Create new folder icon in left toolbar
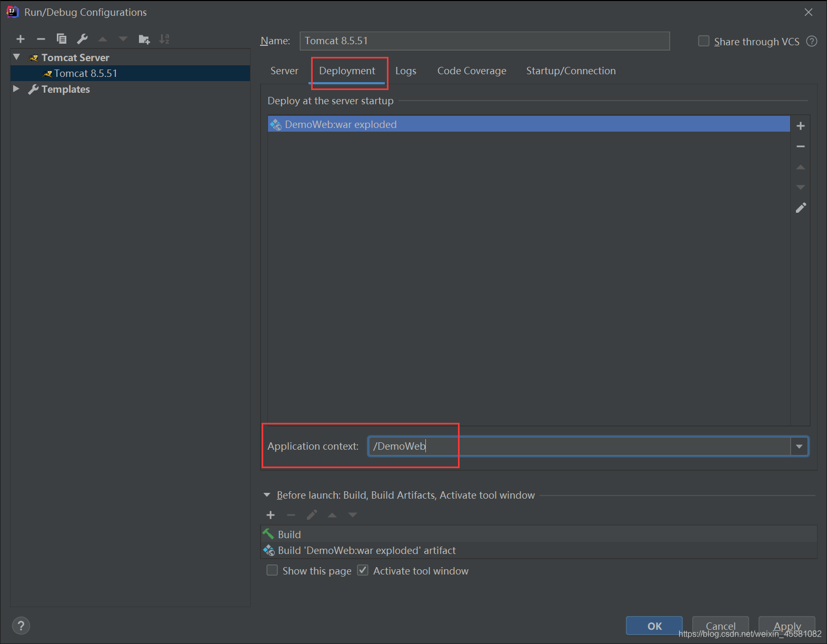Screen dimensions: 827x644 tap(144, 39)
